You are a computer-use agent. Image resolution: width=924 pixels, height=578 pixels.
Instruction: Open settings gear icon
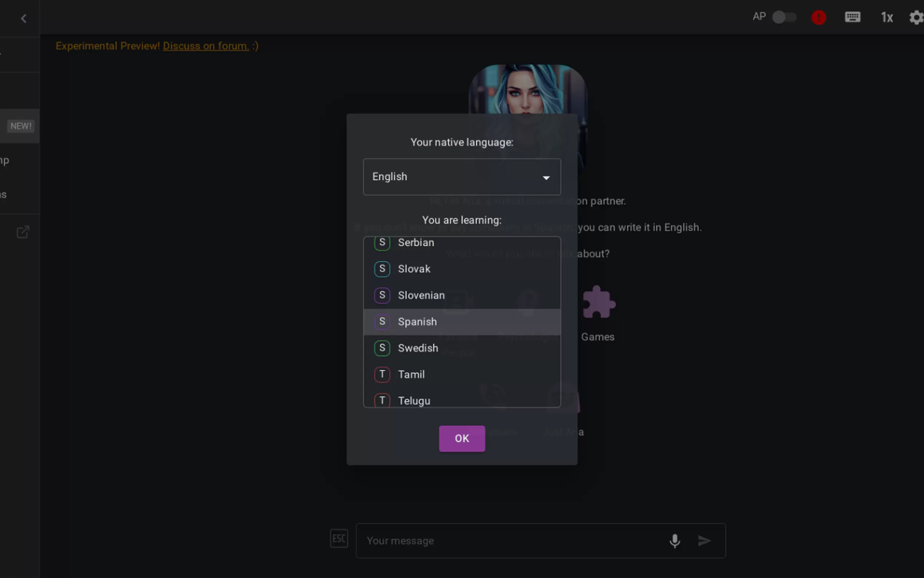(x=916, y=17)
